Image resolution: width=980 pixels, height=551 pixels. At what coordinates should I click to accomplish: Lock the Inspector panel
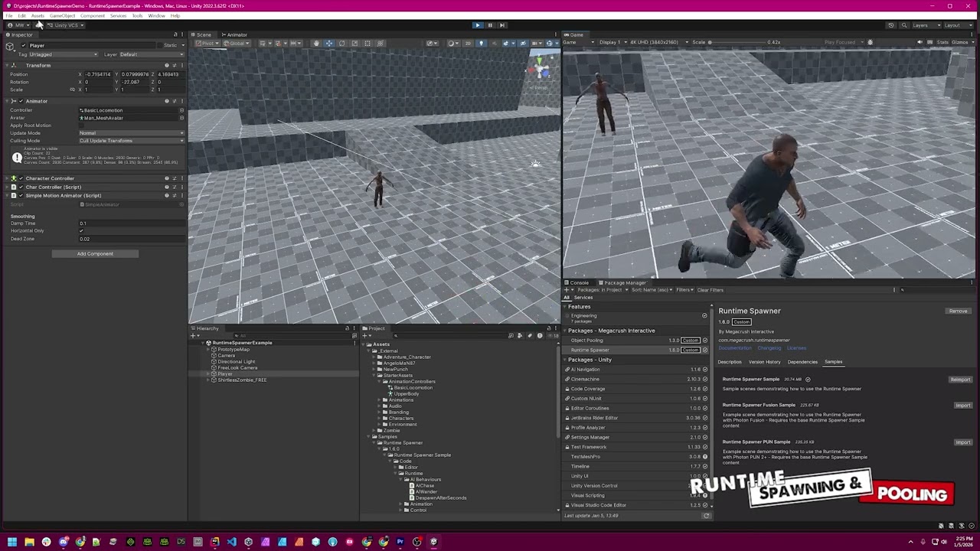coord(175,34)
